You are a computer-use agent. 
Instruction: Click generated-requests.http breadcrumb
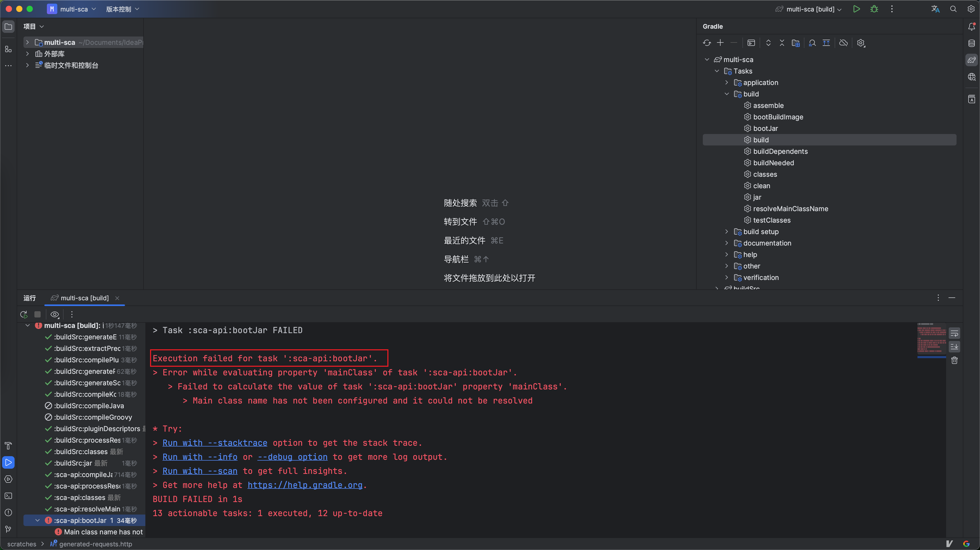91,544
